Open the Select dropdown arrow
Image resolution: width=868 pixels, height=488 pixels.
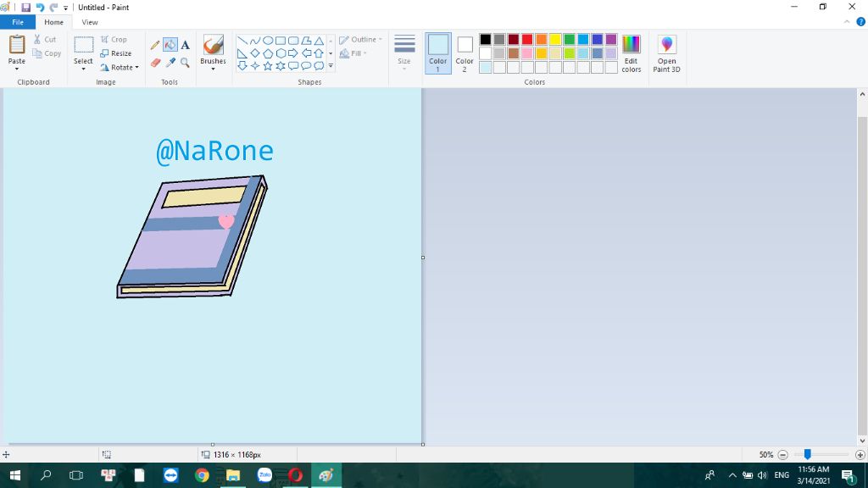point(83,69)
